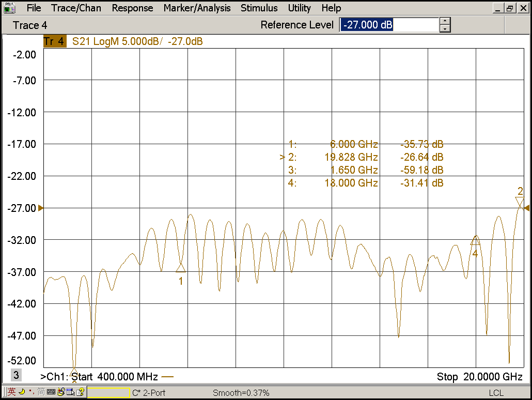Viewport: 532px width, 400px height.
Task: Decrease Reference Level with the down arrow
Action: tap(445, 29)
